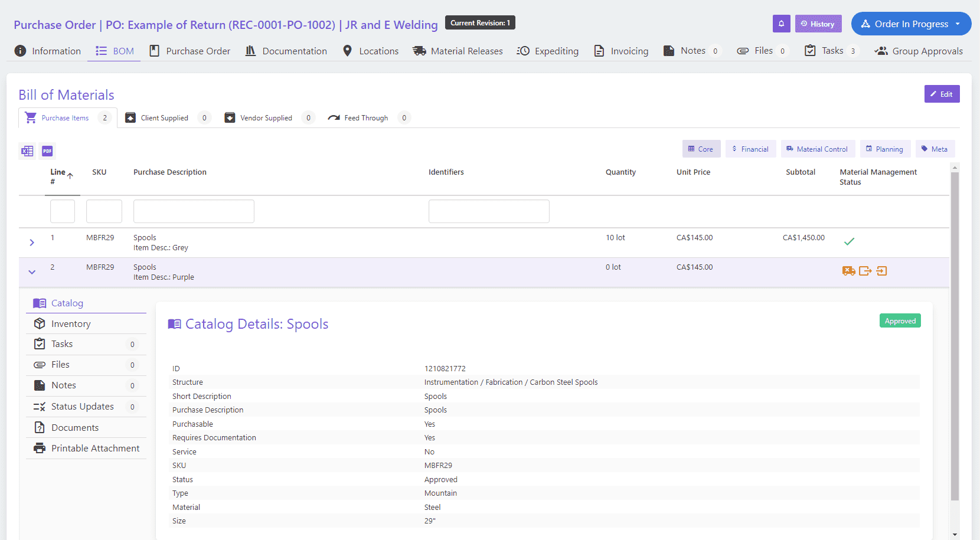The image size is (980, 540).
Task: Click the orange return-to-inventory icon on line 2
Action: click(x=882, y=271)
